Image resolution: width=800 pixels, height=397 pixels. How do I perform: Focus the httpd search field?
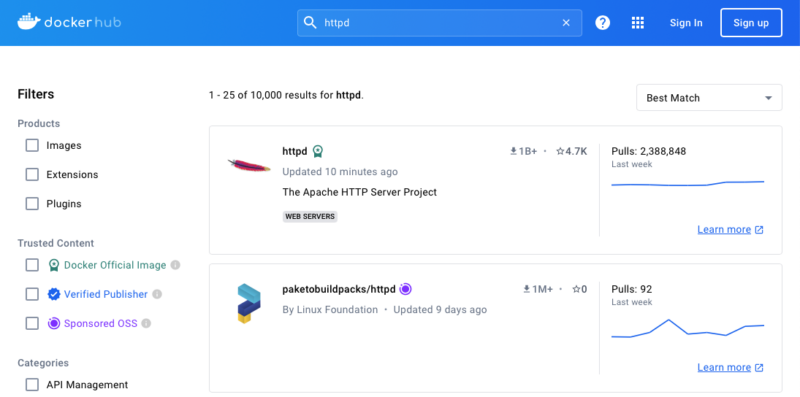pyautogui.click(x=439, y=23)
